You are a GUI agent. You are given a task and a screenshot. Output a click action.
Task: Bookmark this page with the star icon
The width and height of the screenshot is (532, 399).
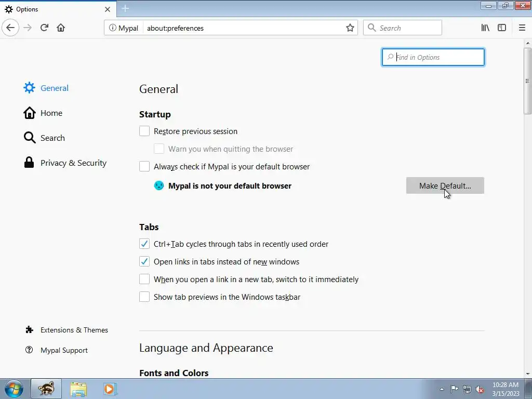(350, 28)
